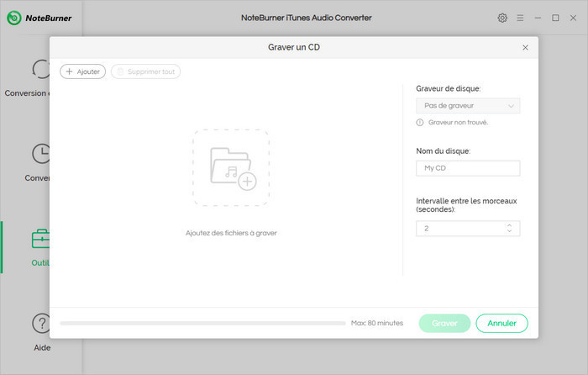
Task: Click the Supprimer tout button
Action: pyautogui.click(x=145, y=71)
